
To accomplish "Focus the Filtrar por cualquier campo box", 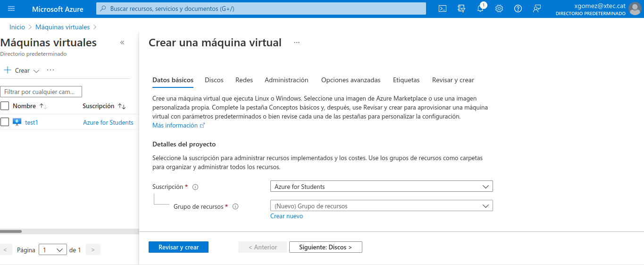I will click(41, 92).
